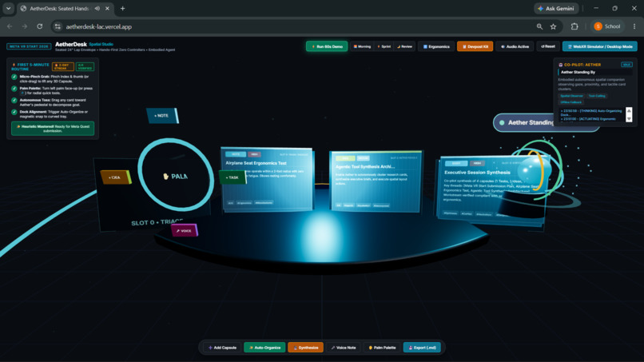Select the Morning preset
The image size is (644, 362).
pyautogui.click(x=362, y=46)
